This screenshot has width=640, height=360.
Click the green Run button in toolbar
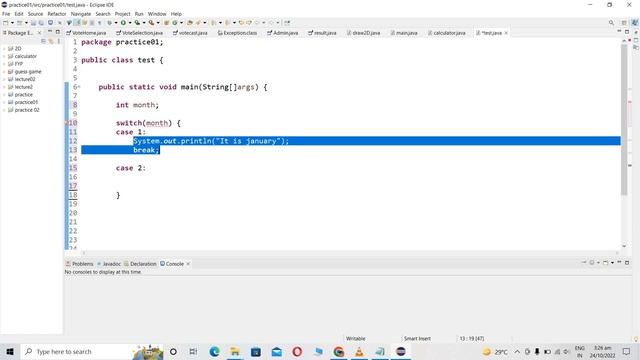pos(123,22)
